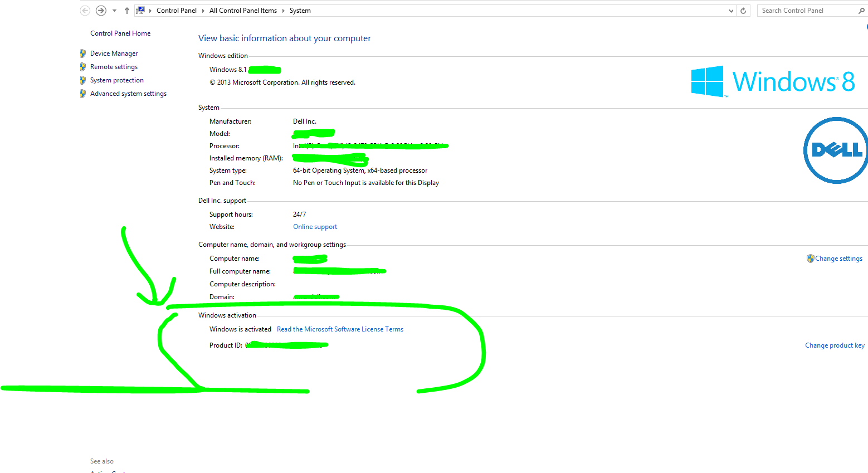
Task: Expand the chevron before the Control Panel breadcrumb
Action: tap(150, 11)
